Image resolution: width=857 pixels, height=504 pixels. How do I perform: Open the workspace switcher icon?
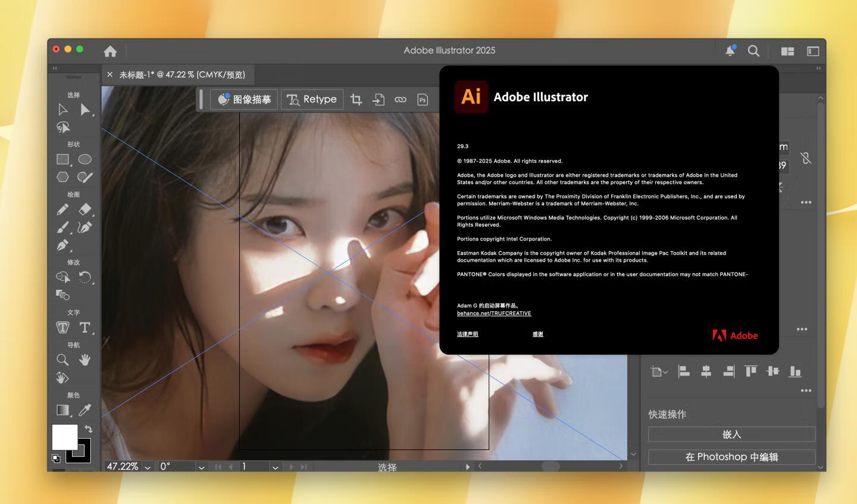tap(813, 51)
